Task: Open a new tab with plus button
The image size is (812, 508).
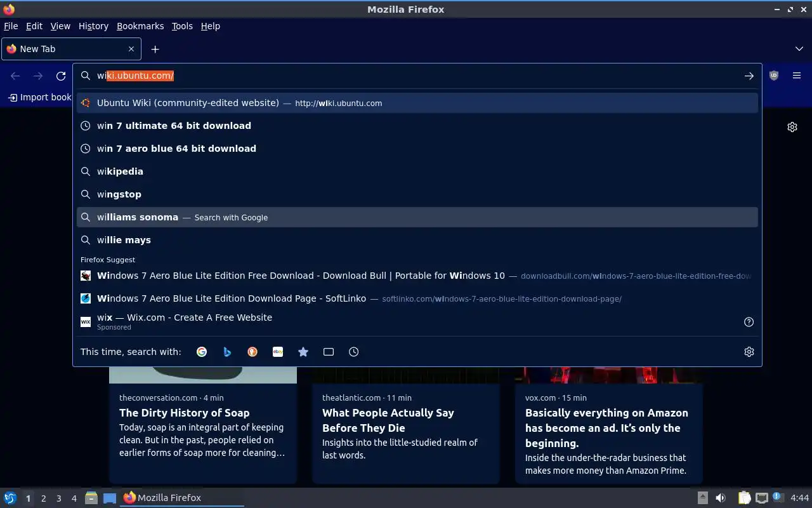Action: coord(155,49)
